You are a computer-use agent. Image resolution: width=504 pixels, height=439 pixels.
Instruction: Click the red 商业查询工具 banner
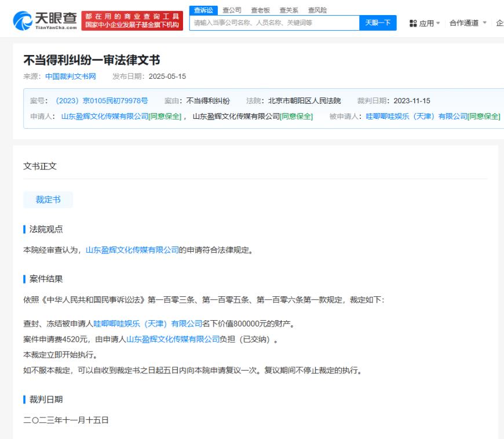132,21
